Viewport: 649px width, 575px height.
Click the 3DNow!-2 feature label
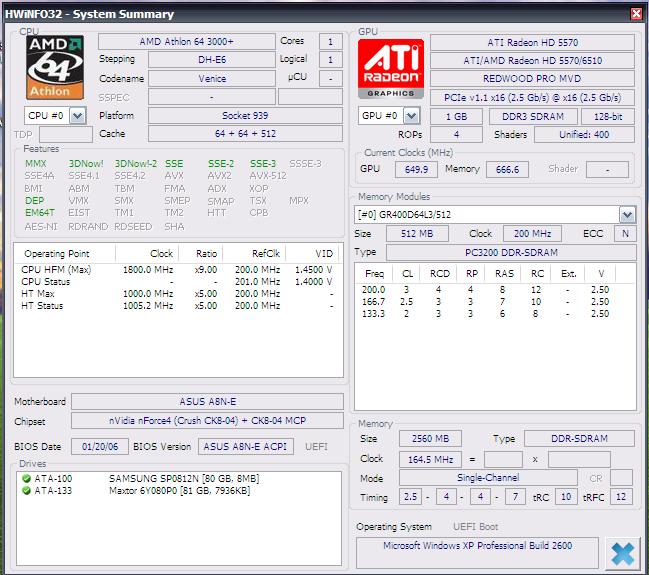pyautogui.click(x=136, y=164)
